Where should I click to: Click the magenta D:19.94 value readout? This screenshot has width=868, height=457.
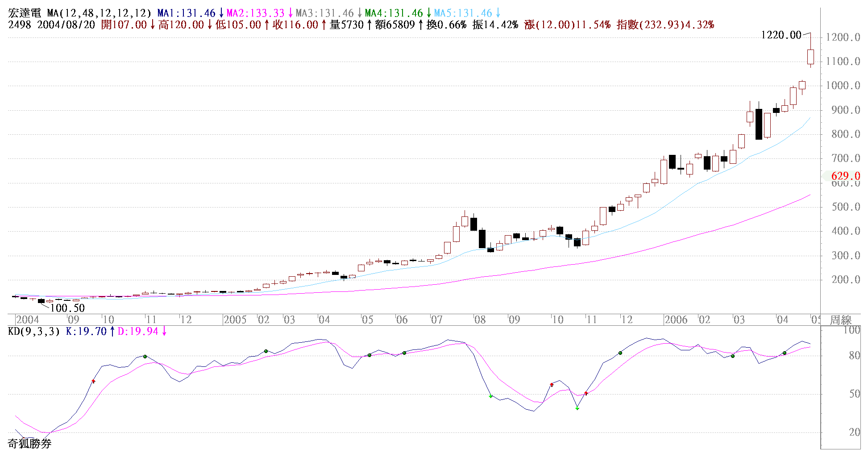pyautogui.click(x=138, y=331)
